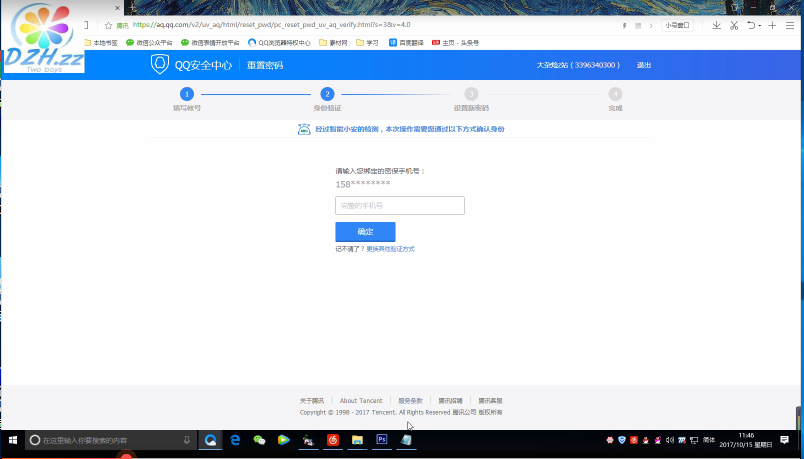Image resolution: width=804 pixels, height=459 pixels.
Task: Click the account name 3396340300
Action: [x=578, y=65]
